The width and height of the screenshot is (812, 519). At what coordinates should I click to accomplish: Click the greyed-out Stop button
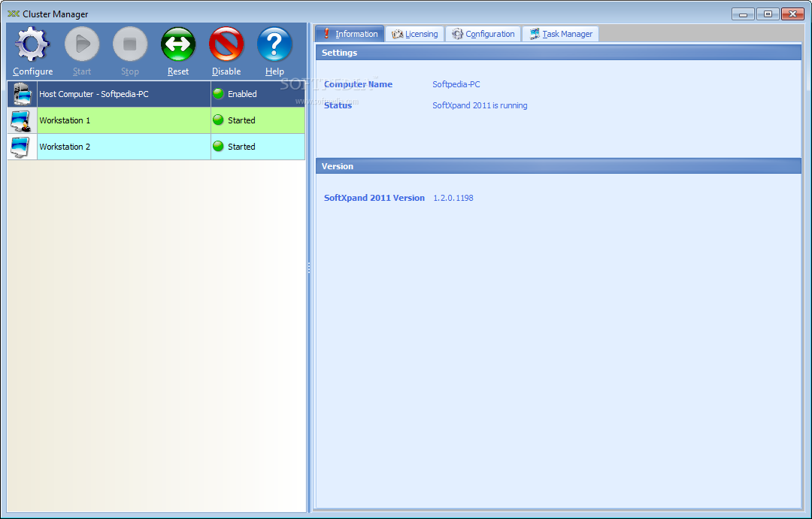[x=130, y=44]
